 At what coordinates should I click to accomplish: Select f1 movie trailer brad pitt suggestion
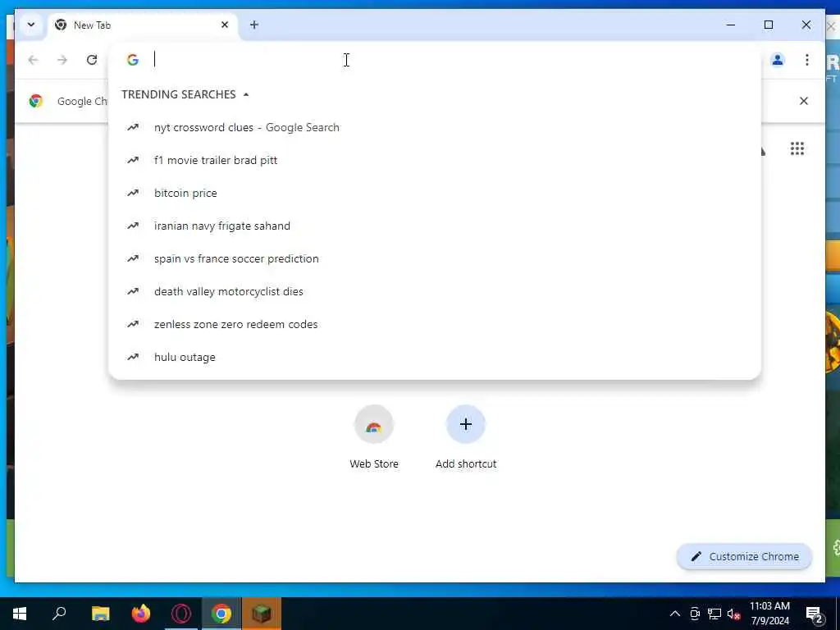[435, 160]
